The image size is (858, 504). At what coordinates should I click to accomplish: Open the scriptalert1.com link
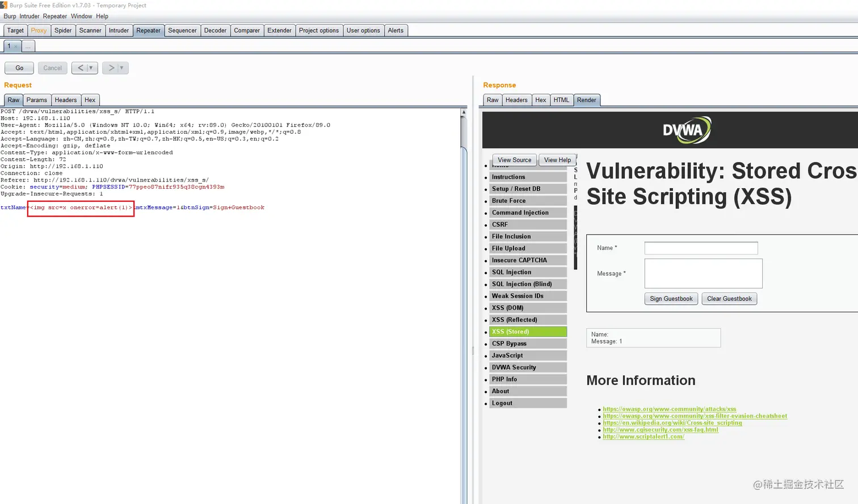tap(643, 437)
